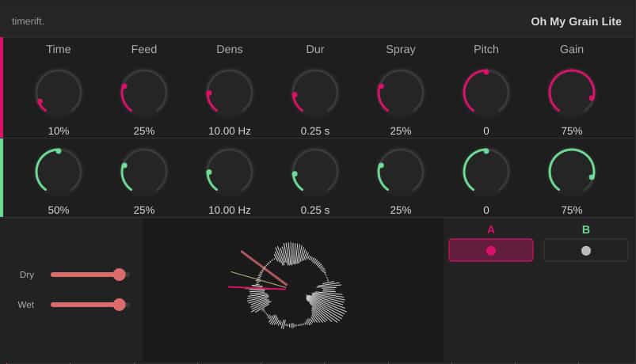Click the green Time knob in row B
This screenshot has height=364, width=636.
[x=59, y=172]
